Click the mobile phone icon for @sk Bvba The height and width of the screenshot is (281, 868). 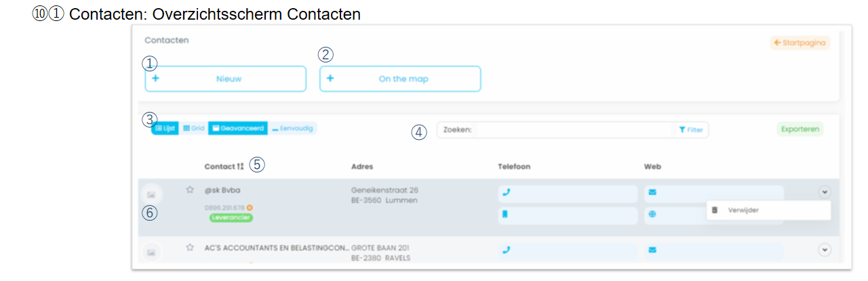pyautogui.click(x=505, y=214)
